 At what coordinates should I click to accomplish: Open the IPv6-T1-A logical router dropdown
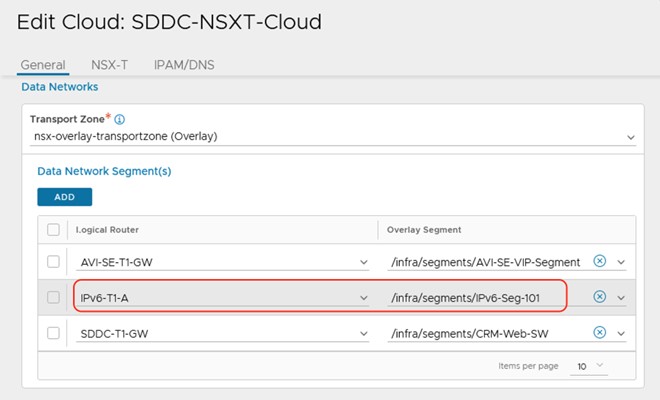coord(364,297)
